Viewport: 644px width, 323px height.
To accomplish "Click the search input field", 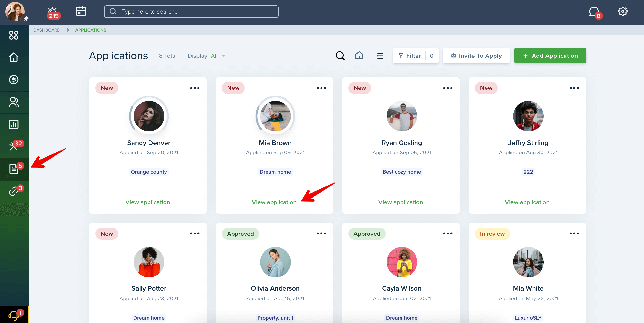I will pyautogui.click(x=191, y=11).
